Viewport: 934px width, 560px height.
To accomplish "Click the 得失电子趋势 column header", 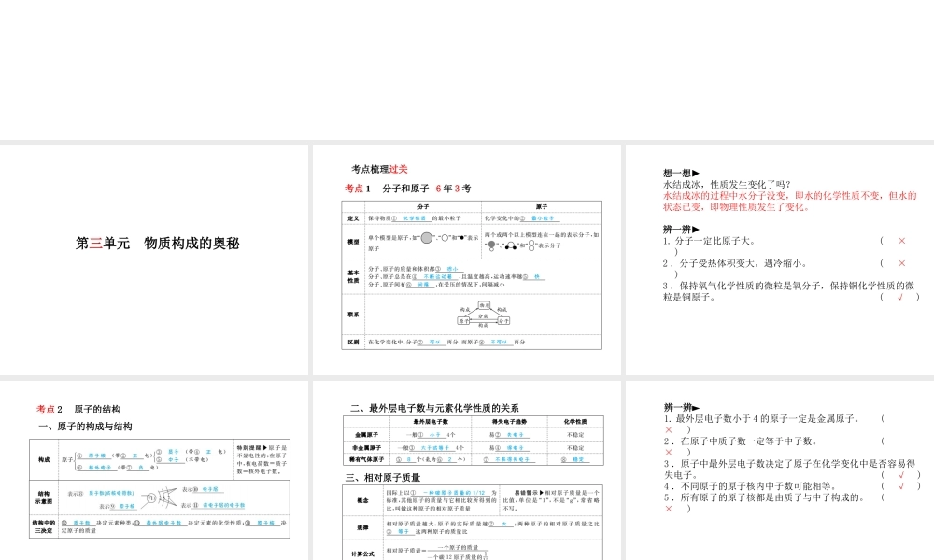I will pos(509,421).
